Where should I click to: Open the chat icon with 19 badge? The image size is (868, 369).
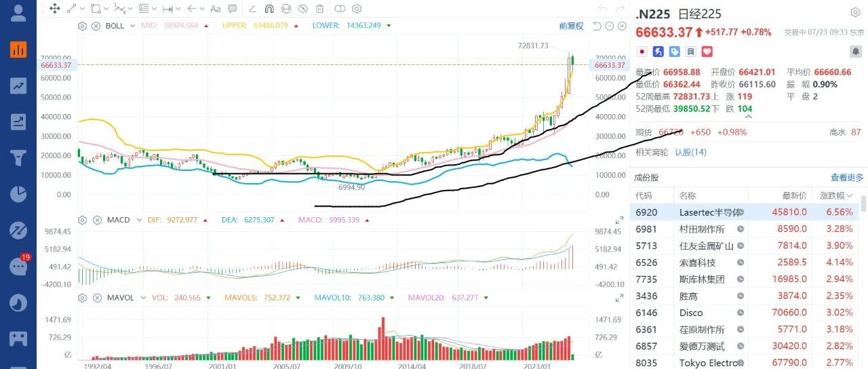[x=18, y=265]
